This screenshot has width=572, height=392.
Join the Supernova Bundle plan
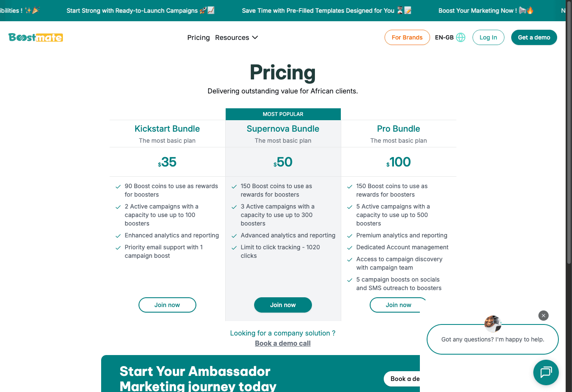[x=283, y=305]
